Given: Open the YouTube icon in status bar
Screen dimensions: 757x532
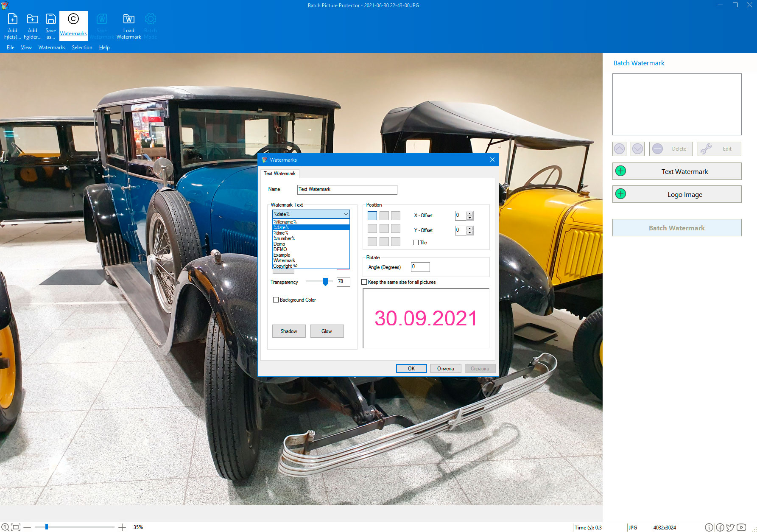Looking at the screenshot, I should [741, 527].
